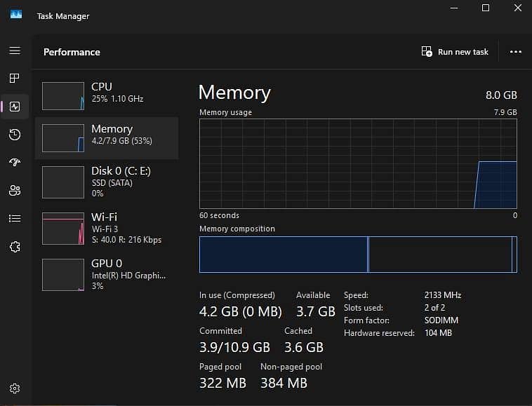Select the CPU performance entry

(107, 96)
